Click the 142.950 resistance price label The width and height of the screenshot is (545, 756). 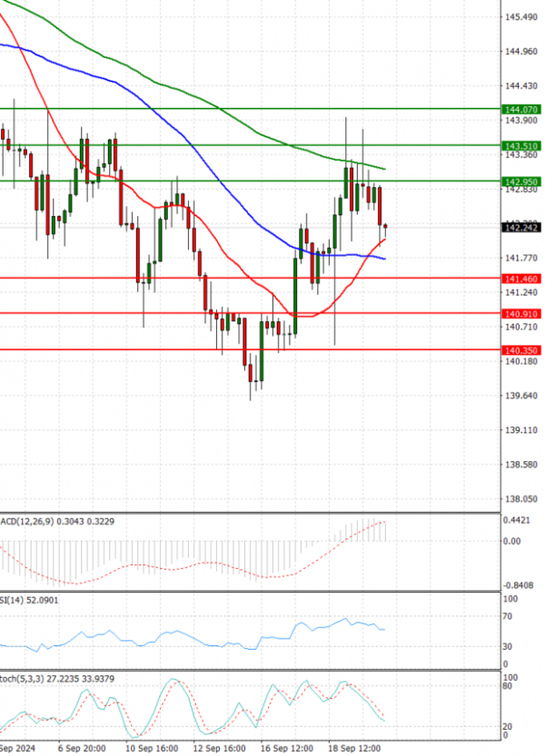click(521, 182)
